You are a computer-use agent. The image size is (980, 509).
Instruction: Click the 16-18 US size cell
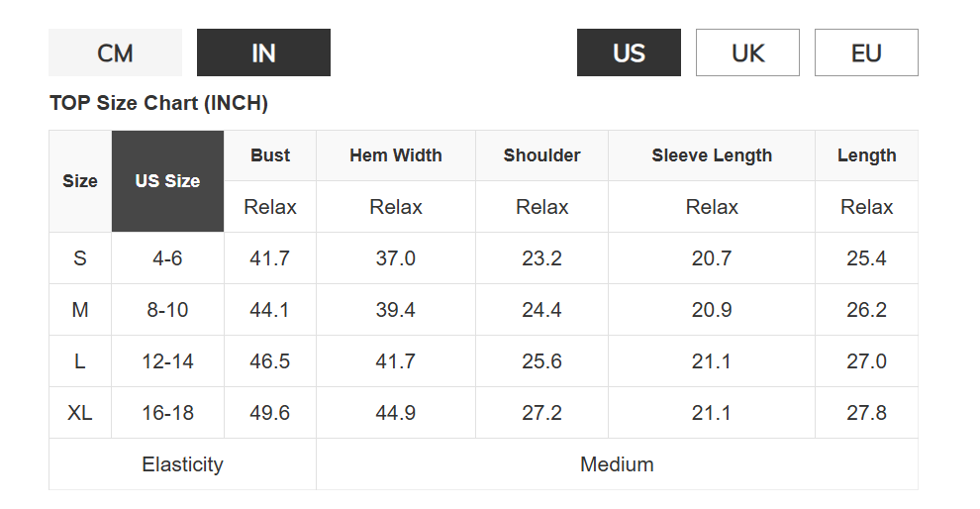(167, 413)
